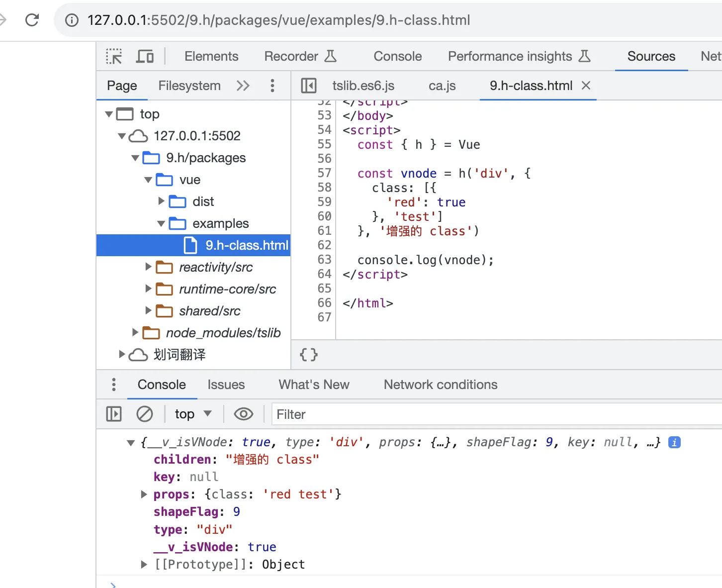Screen dimensions: 722x588
Task: Collapse the 127.0.0.1:5502 origin node
Action: [x=122, y=136]
